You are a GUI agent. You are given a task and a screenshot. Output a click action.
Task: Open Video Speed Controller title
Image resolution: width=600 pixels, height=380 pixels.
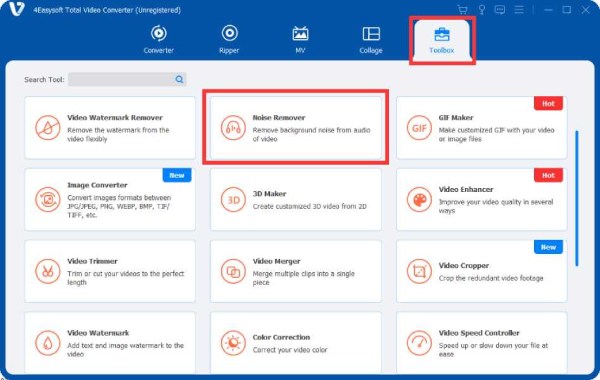click(479, 333)
